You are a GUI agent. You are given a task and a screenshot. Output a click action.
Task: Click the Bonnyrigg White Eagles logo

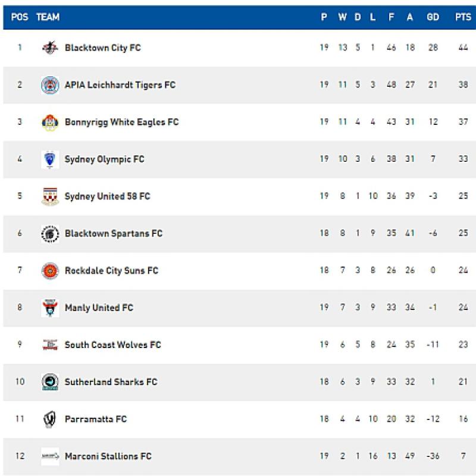50,123
